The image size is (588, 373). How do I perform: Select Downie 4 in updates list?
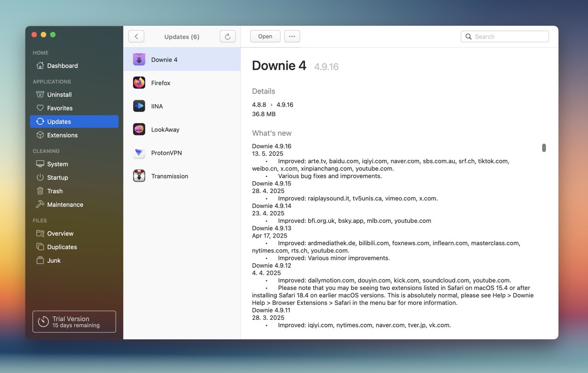tap(182, 60)
